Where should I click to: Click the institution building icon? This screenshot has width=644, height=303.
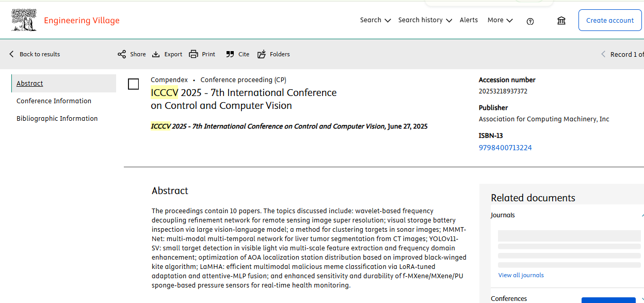pos(561,21)
